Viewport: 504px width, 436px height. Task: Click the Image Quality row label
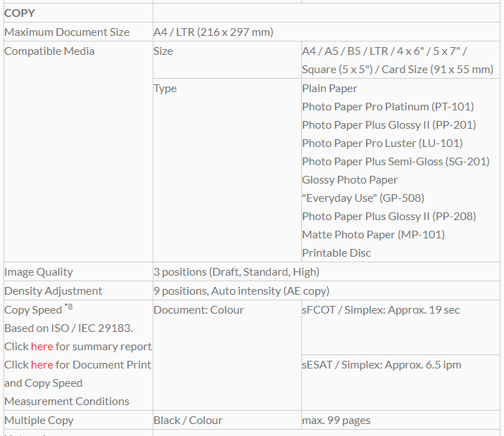click(39, 271)
